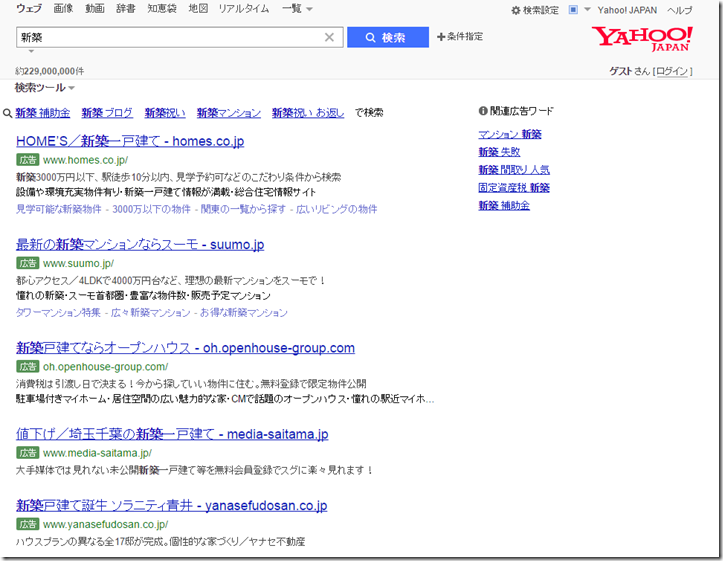The height and width of the screenshot is (561, 723).
Task: Open Yahoo! JAPAN top link
Action: coord(627,10)
